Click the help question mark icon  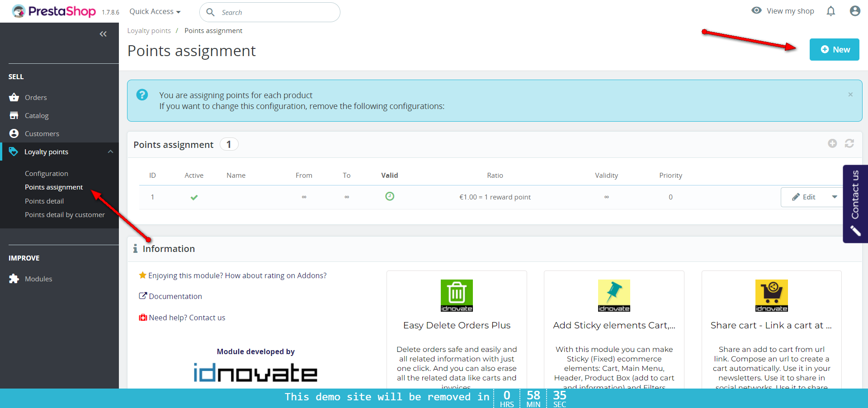coord(142,95)
